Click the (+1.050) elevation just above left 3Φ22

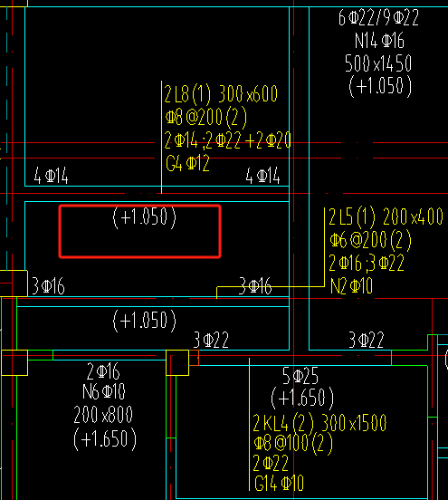point(144,321)
